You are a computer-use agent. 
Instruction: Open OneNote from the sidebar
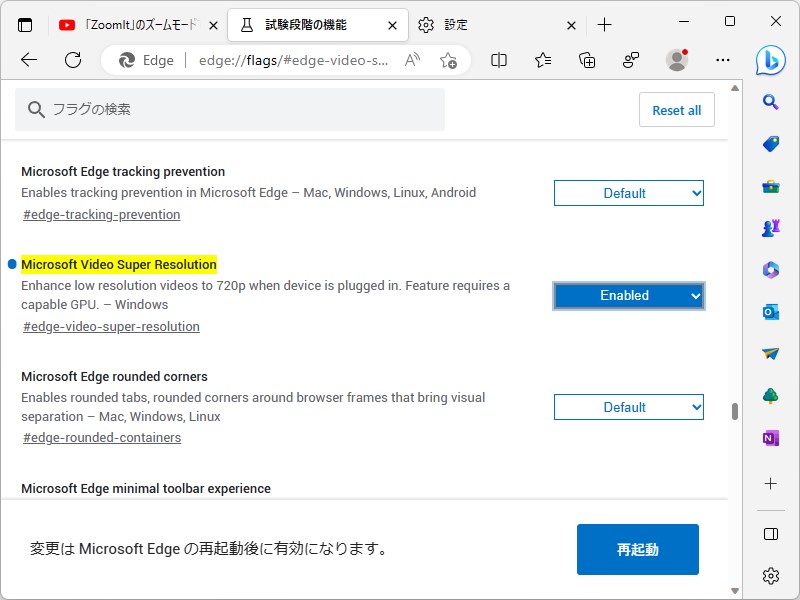coord(769,437)
